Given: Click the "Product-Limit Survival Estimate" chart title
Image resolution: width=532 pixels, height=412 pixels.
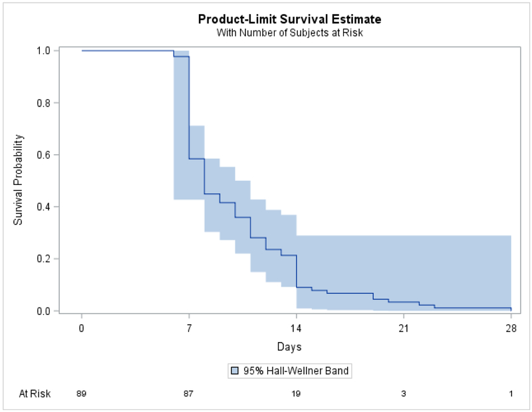Looking at the screenshot, I should coord(289,19).
